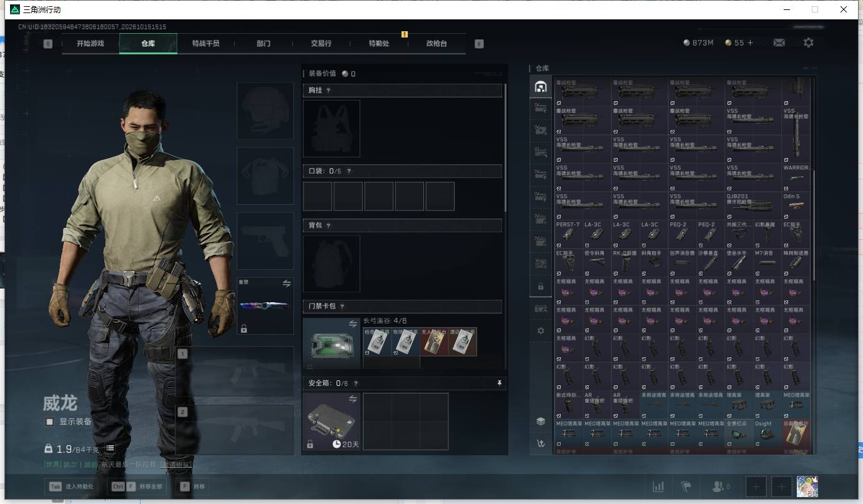
Task: Click the locked storage slot padlock icon
Action: tap(541, 286)
